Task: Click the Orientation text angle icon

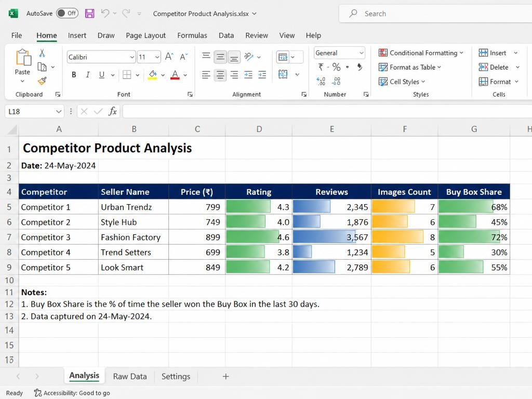Action: pos(249,57)
